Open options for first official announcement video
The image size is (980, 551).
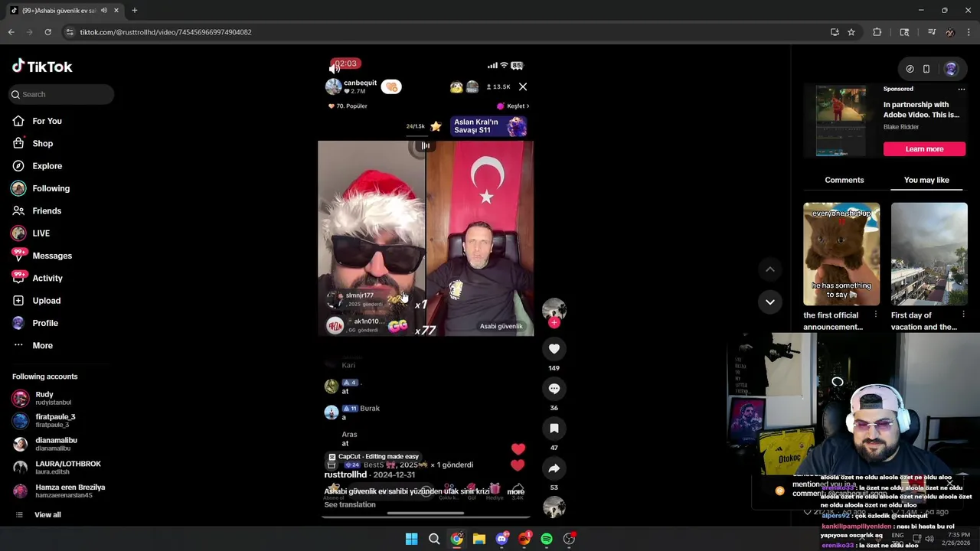pyautogui.click(x=876, y=315)
